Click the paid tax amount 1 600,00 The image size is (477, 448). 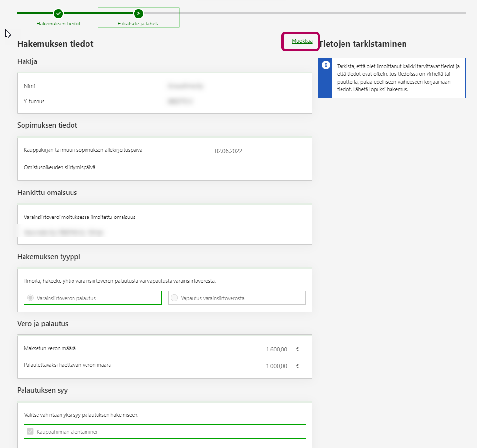pos(276,350)
